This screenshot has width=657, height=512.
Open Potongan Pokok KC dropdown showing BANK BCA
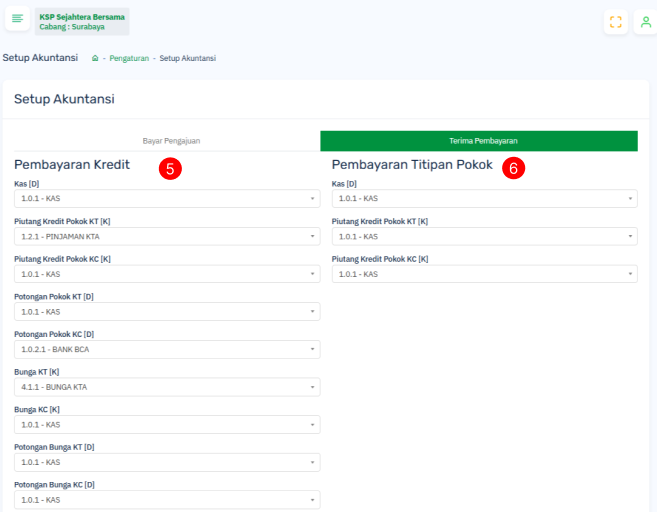coord(167,349)
